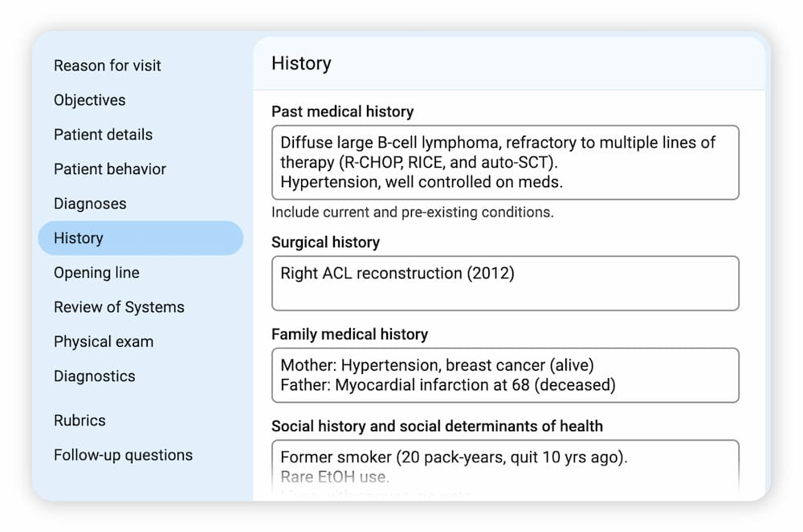Viewport: 803px width, 532px height.
Task: Edit the Surgical history field
Action: coord(505,283)
